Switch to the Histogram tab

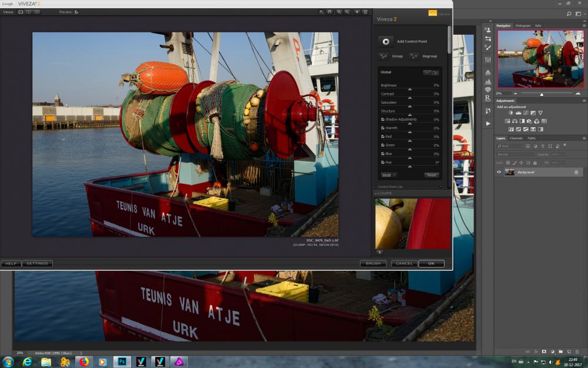[x=523, y=25]
